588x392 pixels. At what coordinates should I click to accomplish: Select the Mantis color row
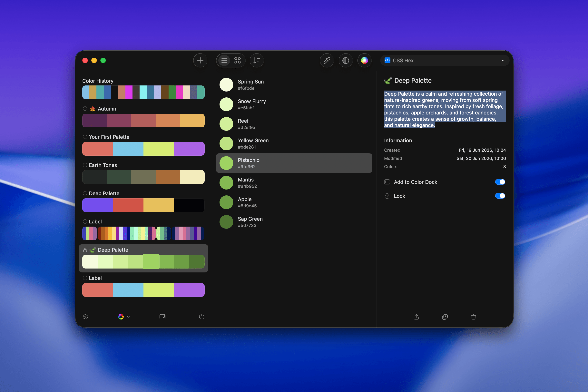point(294,183)
